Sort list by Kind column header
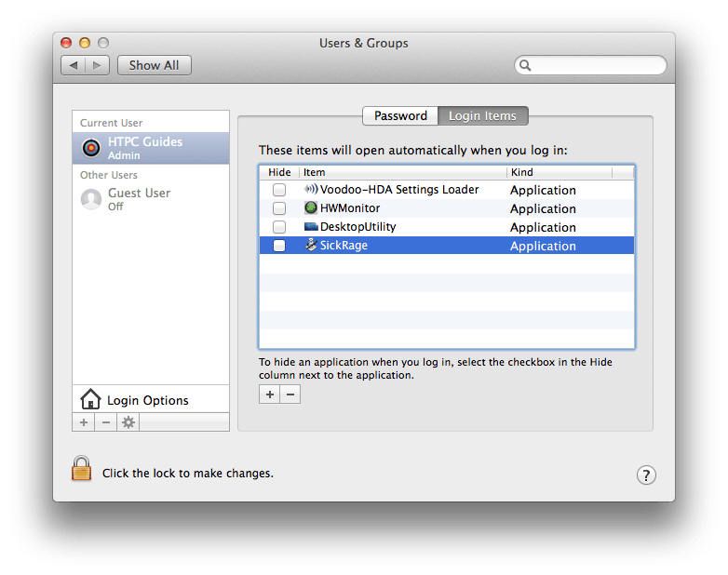This screenshot has height=575, width=728. [559, 172]
